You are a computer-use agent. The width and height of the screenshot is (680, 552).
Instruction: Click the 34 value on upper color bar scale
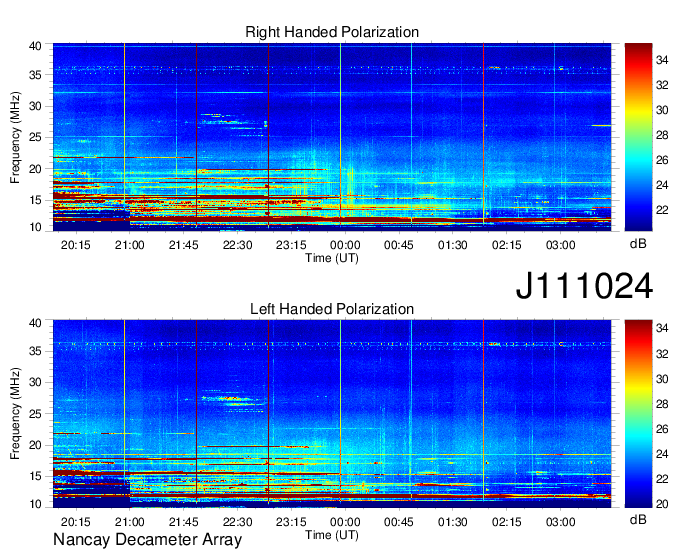[x=662, y=60]
